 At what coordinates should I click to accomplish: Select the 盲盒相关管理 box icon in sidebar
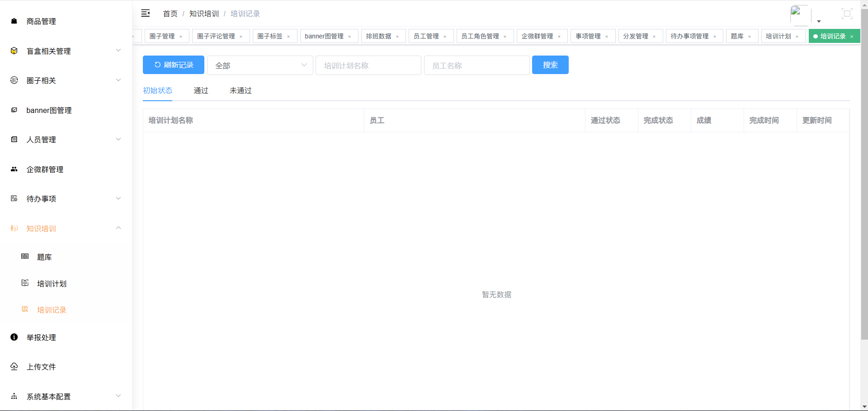pyautogui.click(x=14, y=51)
